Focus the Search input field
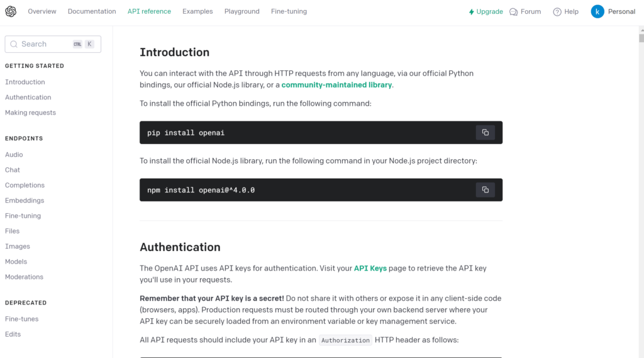 coord(53,44)
